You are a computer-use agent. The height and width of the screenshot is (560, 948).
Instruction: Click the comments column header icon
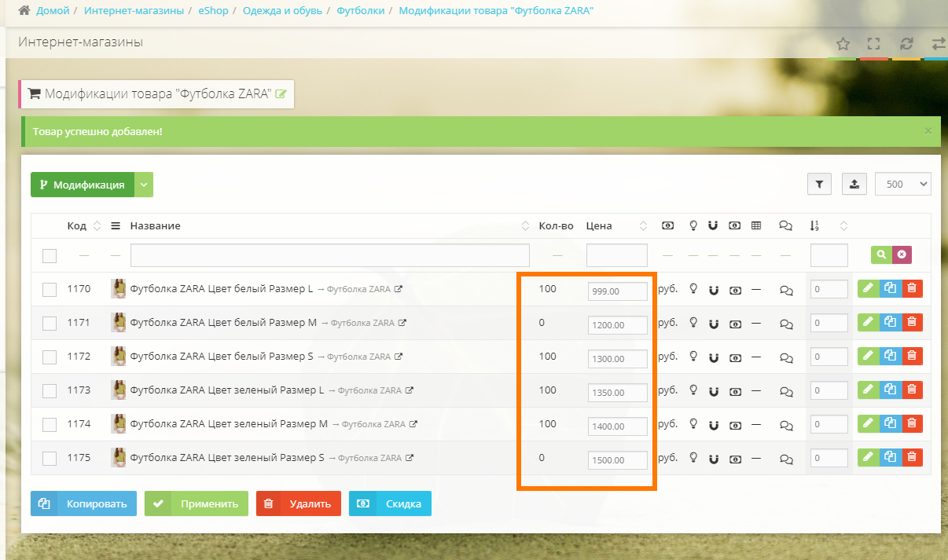pyautogui.click(x=785, y=226)
